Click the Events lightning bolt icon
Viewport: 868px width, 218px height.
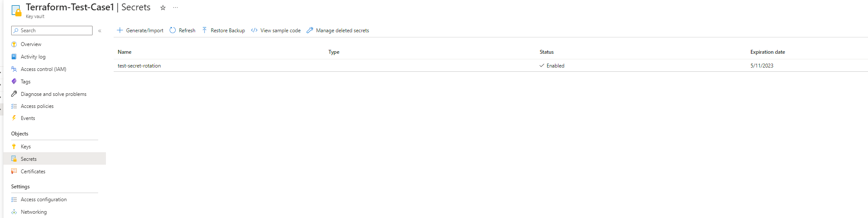[14, 118]
